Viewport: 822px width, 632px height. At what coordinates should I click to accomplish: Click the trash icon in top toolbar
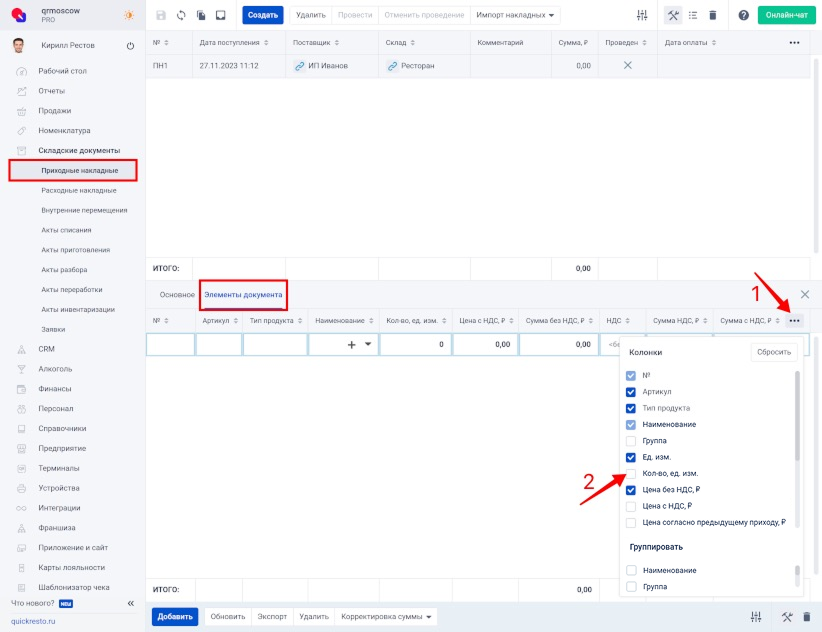(x=712, y=16)
